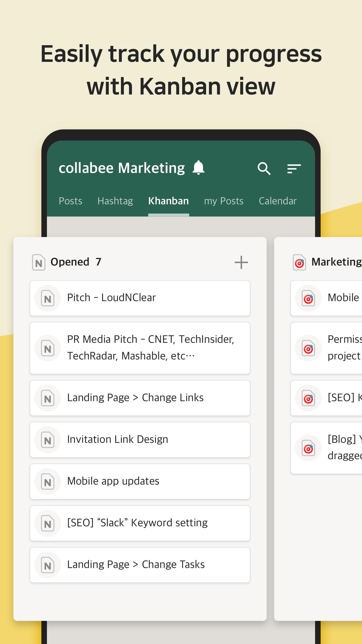
Task: Click target icon on Marketing column [SEO] card
Action: [x=308, y=398]
